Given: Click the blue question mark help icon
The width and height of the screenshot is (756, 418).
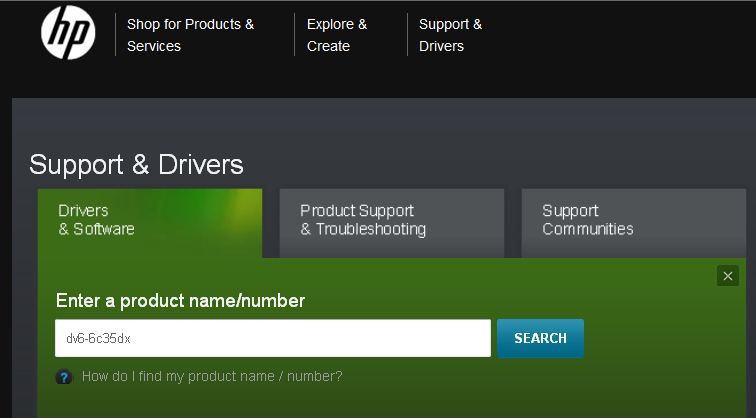Looking at the screenshot, I should 64,377.
